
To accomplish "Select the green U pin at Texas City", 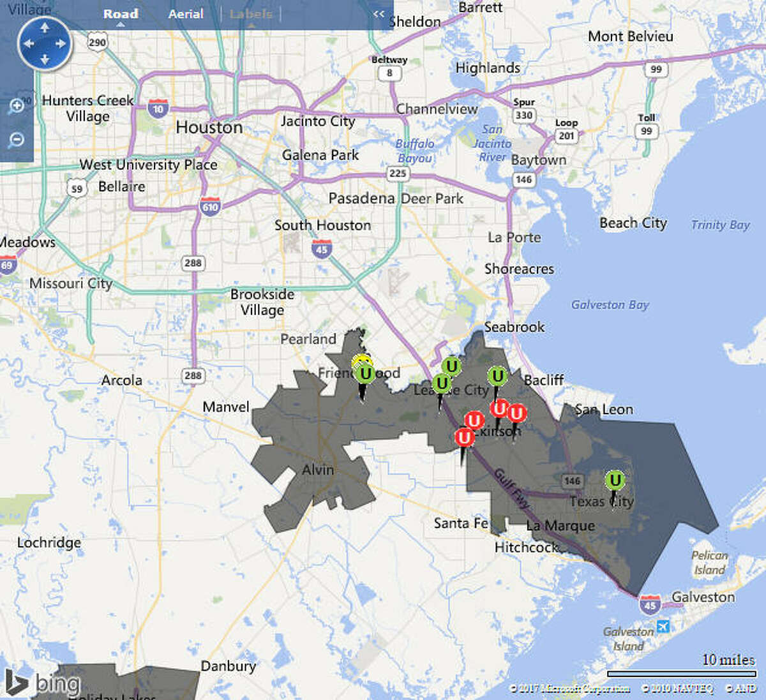I will click(614, 480).
